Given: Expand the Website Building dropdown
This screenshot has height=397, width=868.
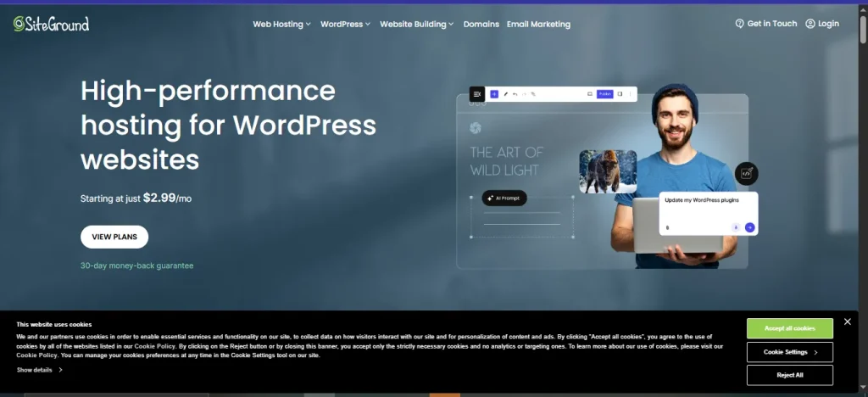Looking at the screenshot, I should click(417, 25).
